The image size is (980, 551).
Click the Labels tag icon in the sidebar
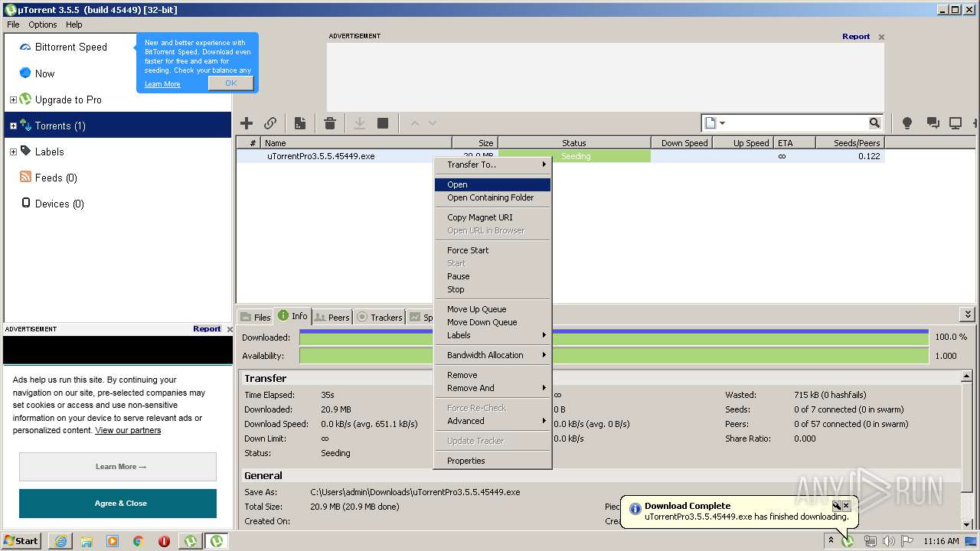pos(25,152)
